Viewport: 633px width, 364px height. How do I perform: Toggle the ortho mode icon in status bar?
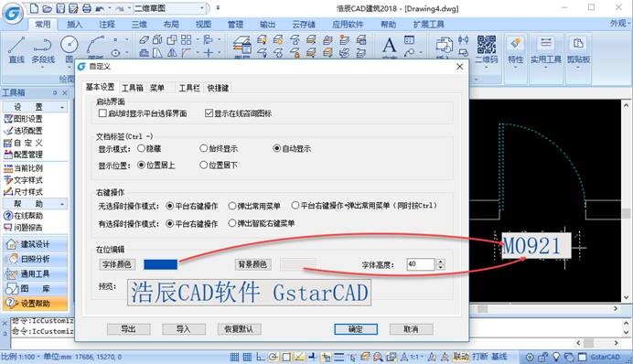(261, 357)
